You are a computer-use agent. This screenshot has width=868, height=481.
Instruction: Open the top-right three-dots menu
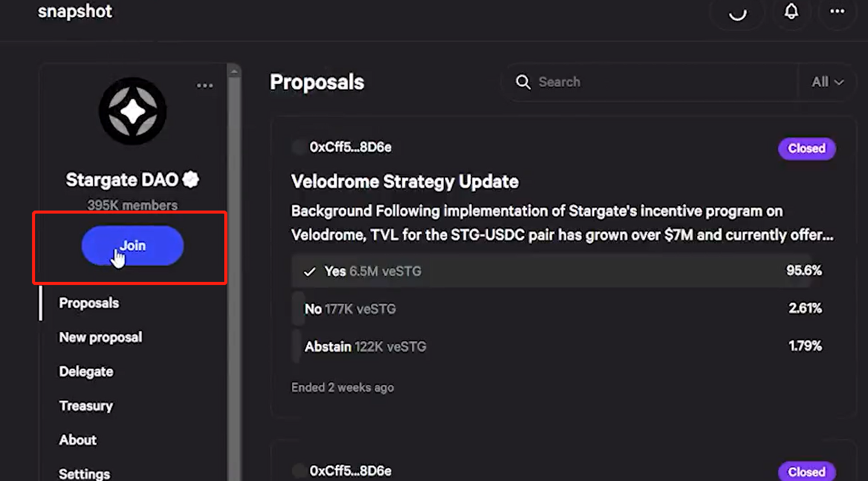click(837, 11)
